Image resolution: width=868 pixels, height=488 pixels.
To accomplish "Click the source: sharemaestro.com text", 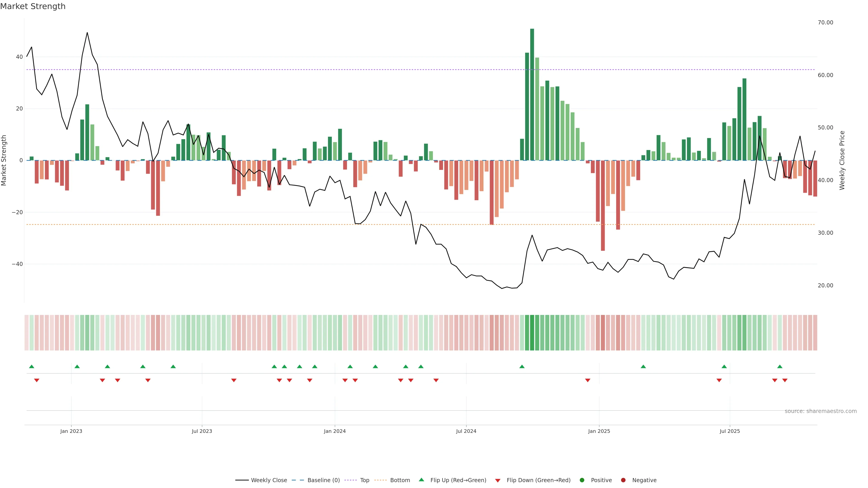I will coord(821,411).
